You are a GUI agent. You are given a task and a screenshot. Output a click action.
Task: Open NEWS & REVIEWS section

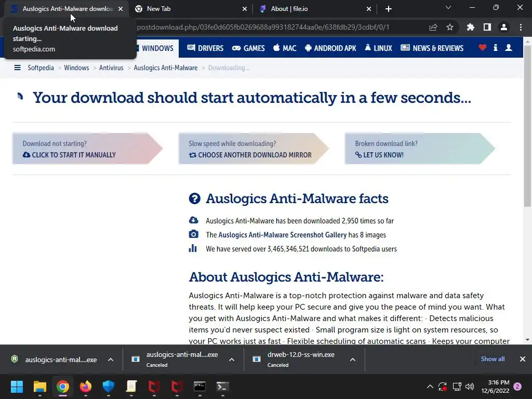(x=432, y=48)
